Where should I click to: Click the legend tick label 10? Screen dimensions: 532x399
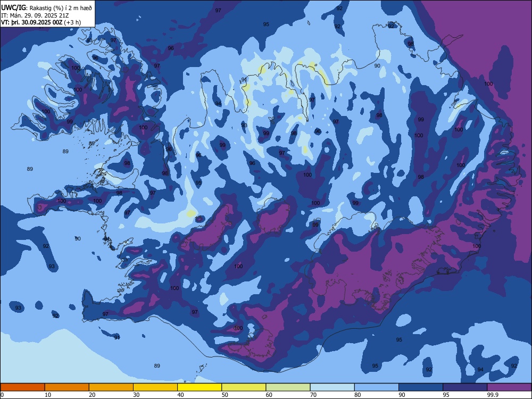48,395
